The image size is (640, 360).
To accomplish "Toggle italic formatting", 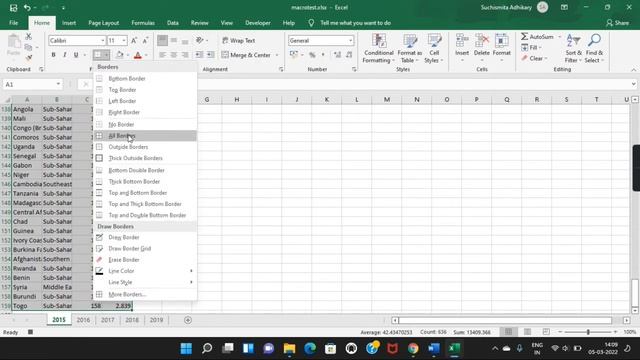I will 64,55.
